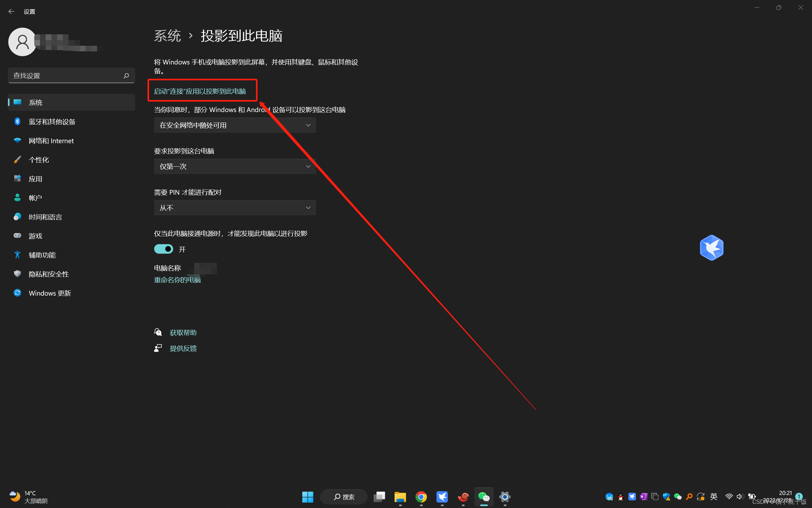Select 系统 in the sidebar

pyautogui.click(x=71, y=103)
